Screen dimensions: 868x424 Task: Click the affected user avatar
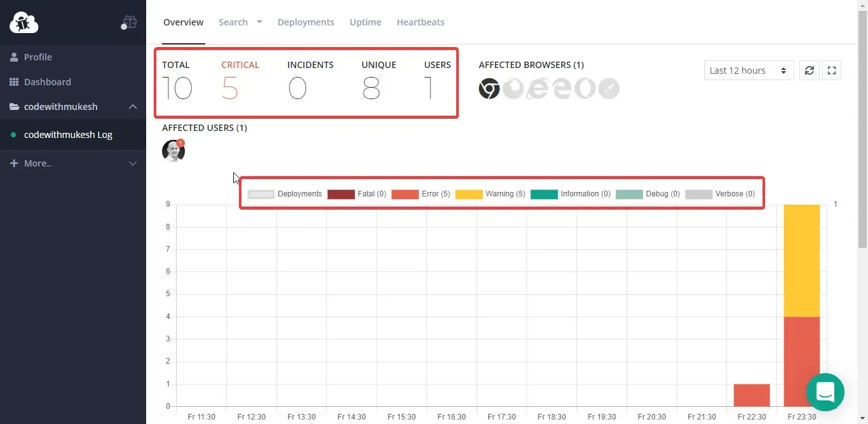[x=173, y=151]
